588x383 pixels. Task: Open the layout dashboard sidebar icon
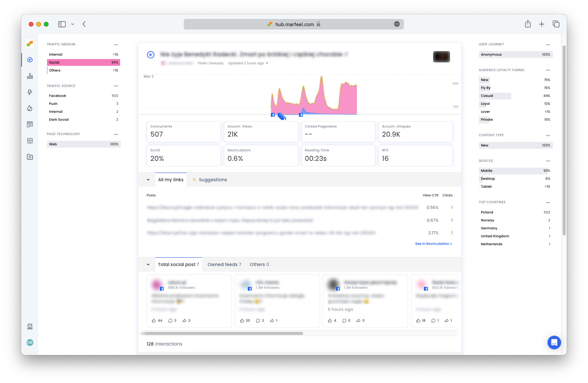pos(30,125)
